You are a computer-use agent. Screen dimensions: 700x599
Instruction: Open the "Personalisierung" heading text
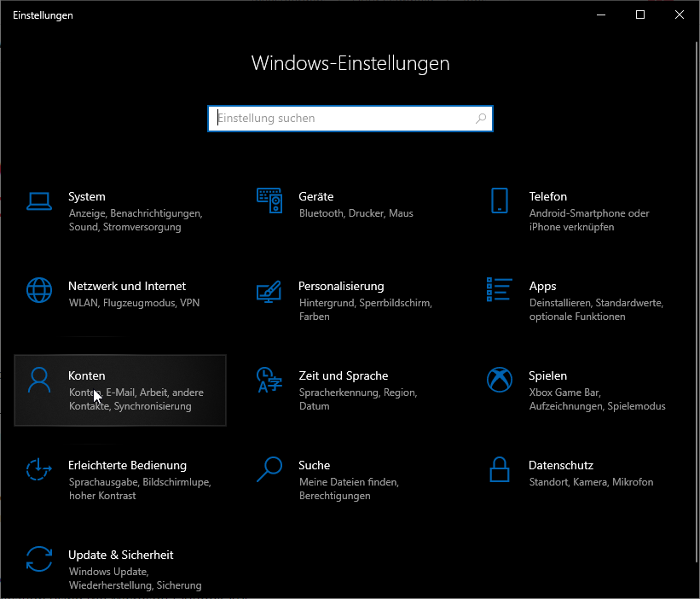341,286
